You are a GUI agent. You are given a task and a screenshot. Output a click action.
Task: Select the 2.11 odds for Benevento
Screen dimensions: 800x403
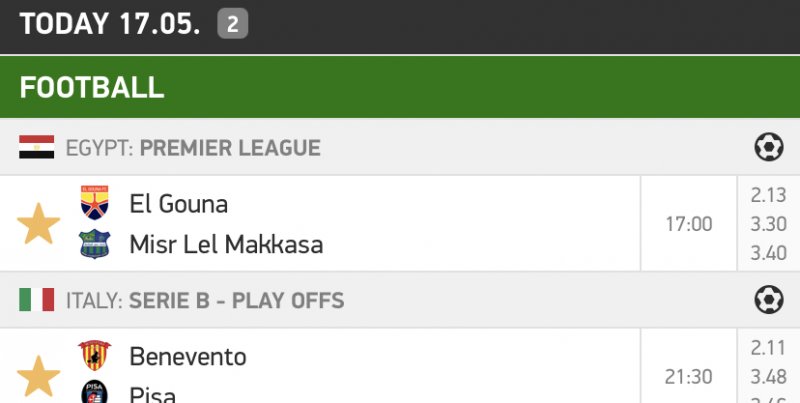(768, 349)
